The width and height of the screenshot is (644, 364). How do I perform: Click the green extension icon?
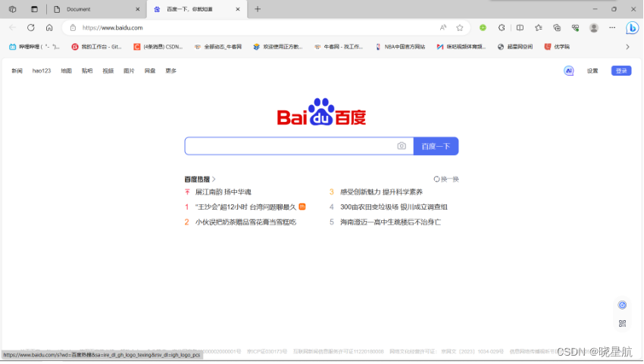(x=483, y=27)
